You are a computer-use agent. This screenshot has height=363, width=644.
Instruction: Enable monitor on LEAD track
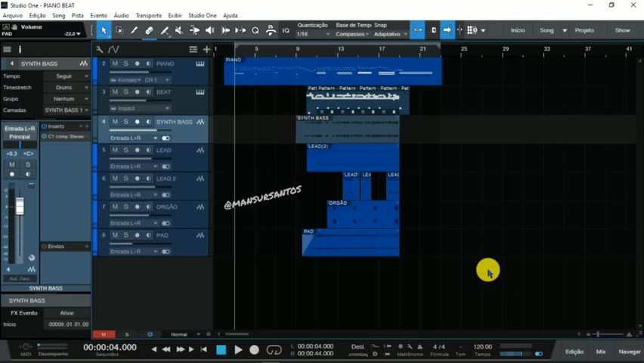(x=148, y=150)
